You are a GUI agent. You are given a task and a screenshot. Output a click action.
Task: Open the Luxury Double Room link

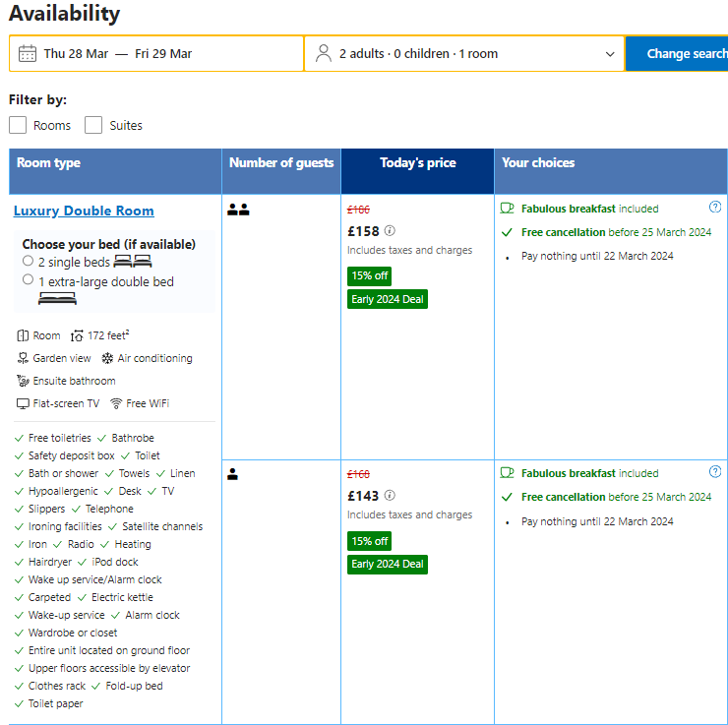tap(84, 211)
